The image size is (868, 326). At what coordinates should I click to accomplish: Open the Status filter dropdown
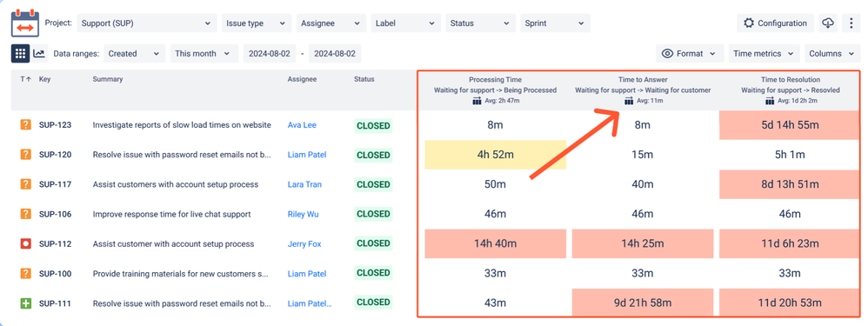(480, 23)
